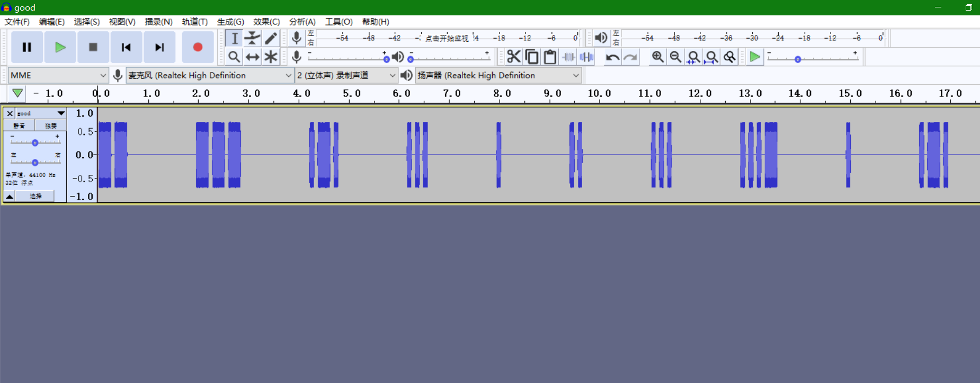Open the 效果(C) menu
The width and height of the screenshot is (980, 383).
(266, 22)
